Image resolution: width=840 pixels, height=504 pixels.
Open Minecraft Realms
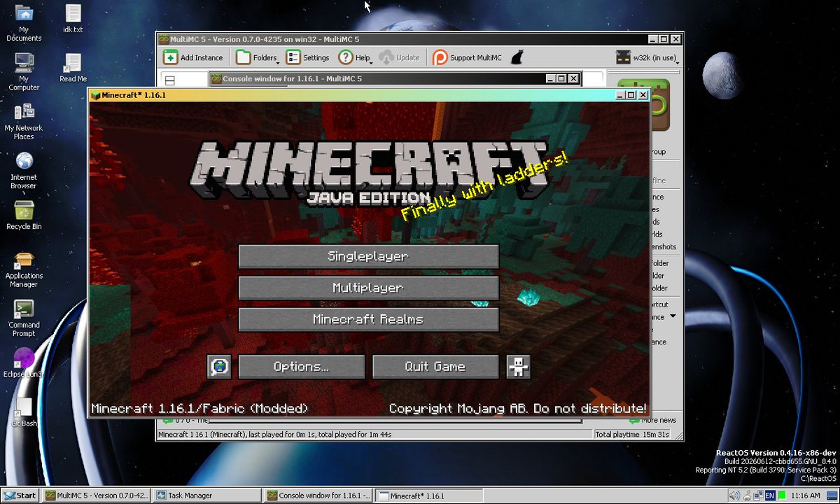[x=368, y=319]
